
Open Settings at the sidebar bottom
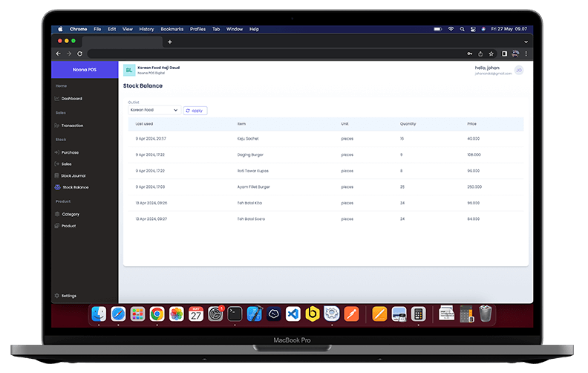68,296
